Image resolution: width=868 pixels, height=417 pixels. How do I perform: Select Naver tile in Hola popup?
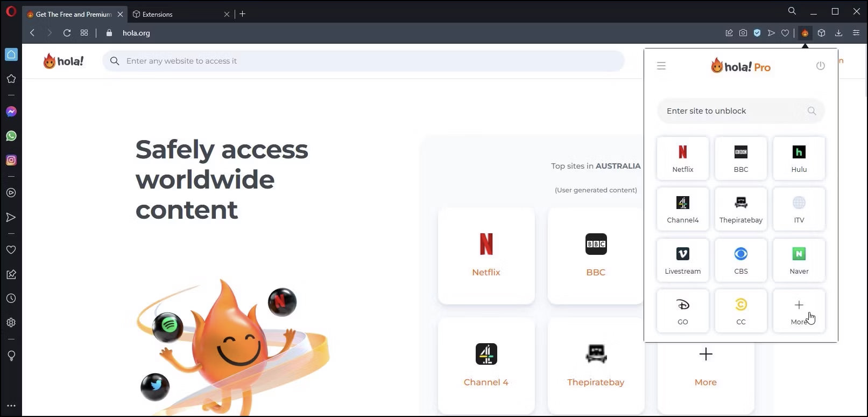(799, 260)
